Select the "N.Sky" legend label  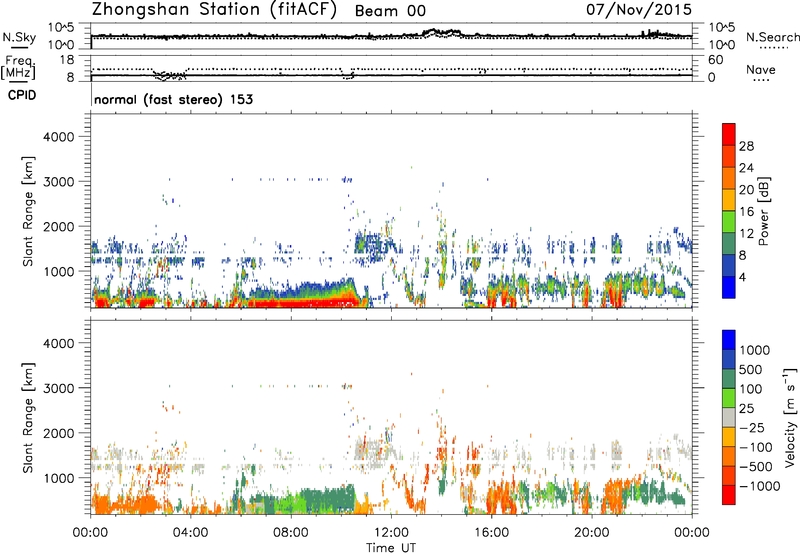[19, 37]
